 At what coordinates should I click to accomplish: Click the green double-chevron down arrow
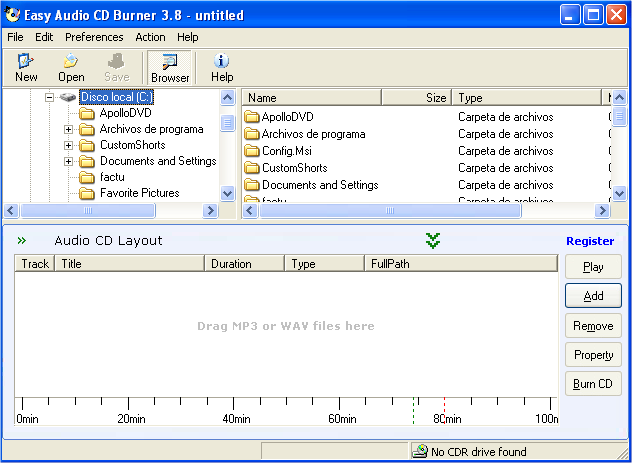(x=432, y=241)
